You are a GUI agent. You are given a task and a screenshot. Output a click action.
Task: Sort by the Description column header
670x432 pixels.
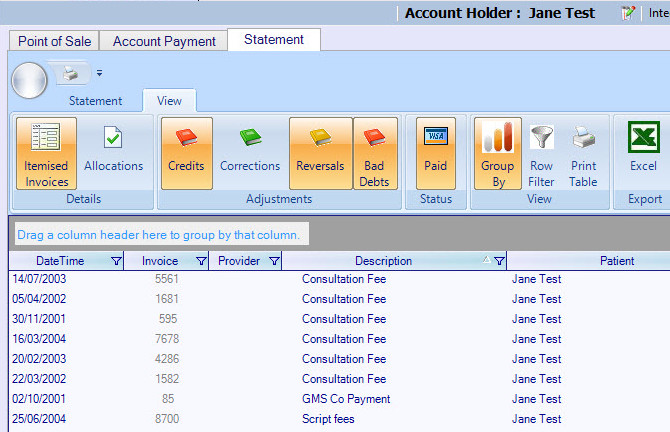[383, 261]
